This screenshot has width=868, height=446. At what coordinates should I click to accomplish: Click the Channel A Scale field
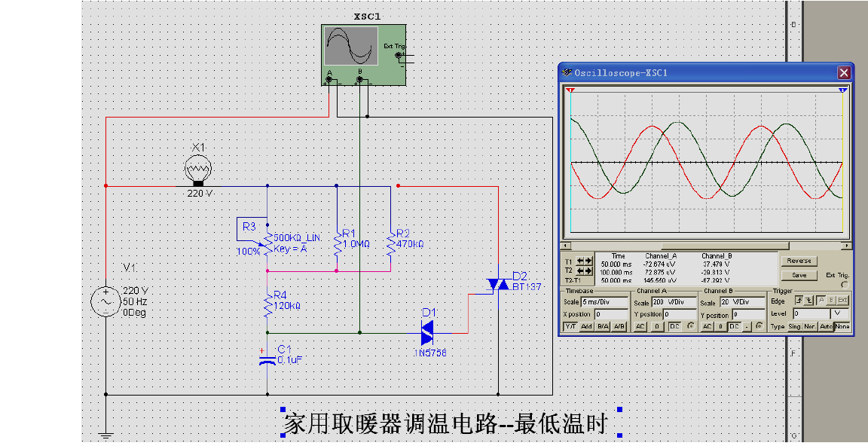[674, 302]
